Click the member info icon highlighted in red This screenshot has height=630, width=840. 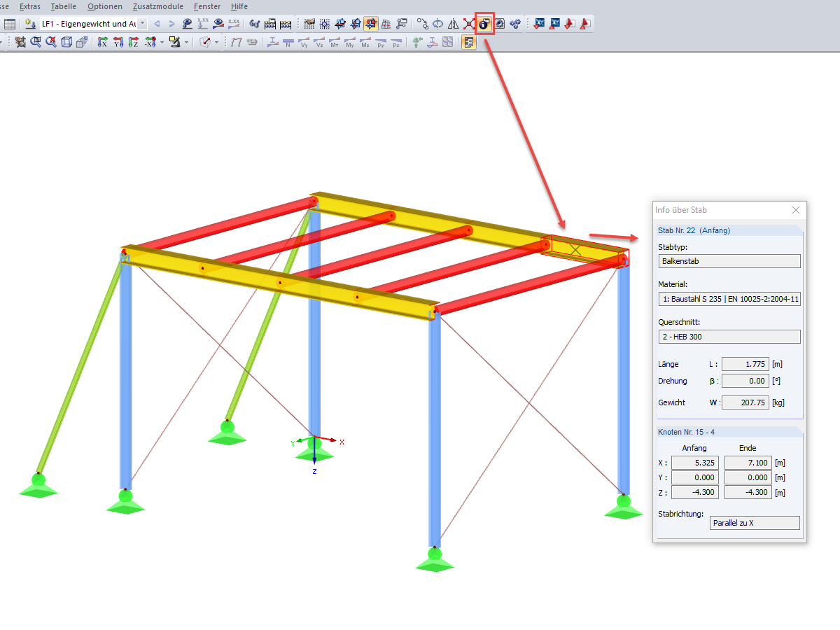click(x=485, y=24)
